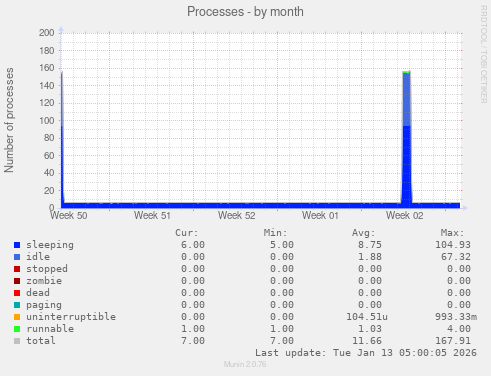Click the total max value 167.91
This screenshot has width=491, height=376.
[453, 341]
